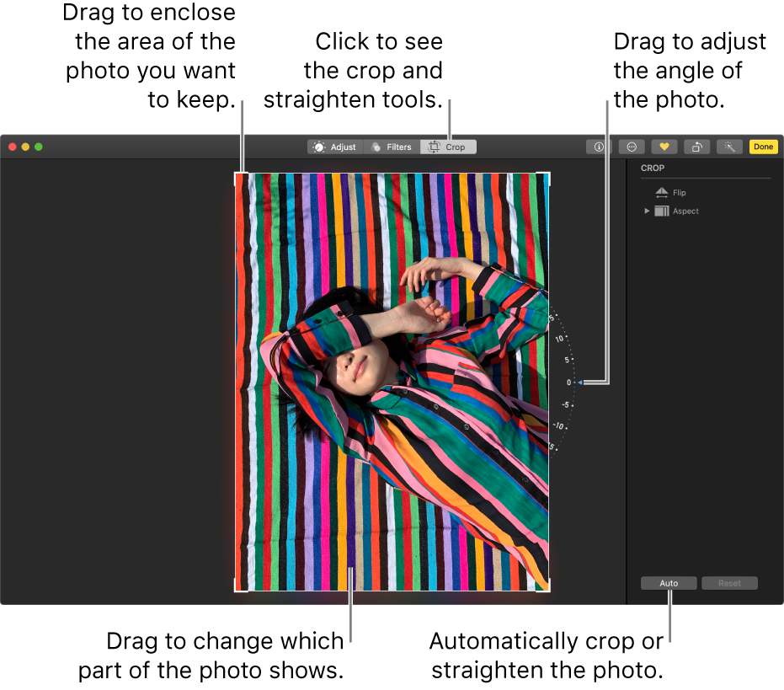Show photo information panel
784x690 pixels.
point(598,147)
